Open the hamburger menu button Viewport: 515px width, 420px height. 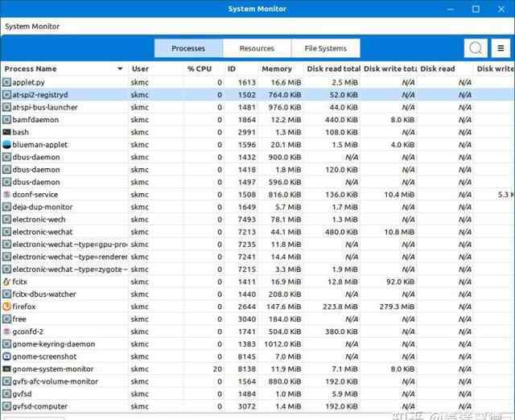click(x=501, y=48)
